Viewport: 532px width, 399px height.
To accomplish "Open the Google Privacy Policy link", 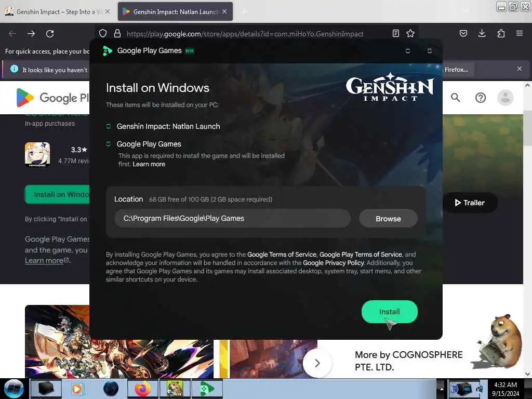I will (x=333, y=262).
